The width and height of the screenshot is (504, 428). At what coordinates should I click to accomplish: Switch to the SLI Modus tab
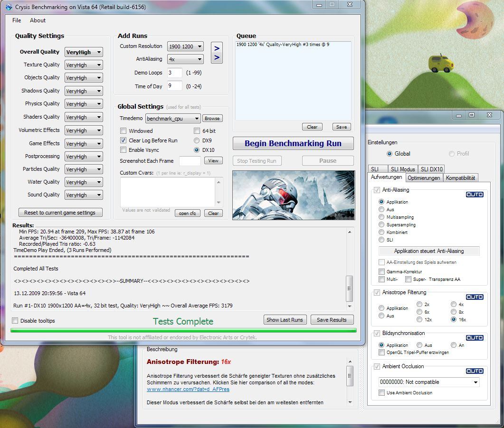coord(403,169)
